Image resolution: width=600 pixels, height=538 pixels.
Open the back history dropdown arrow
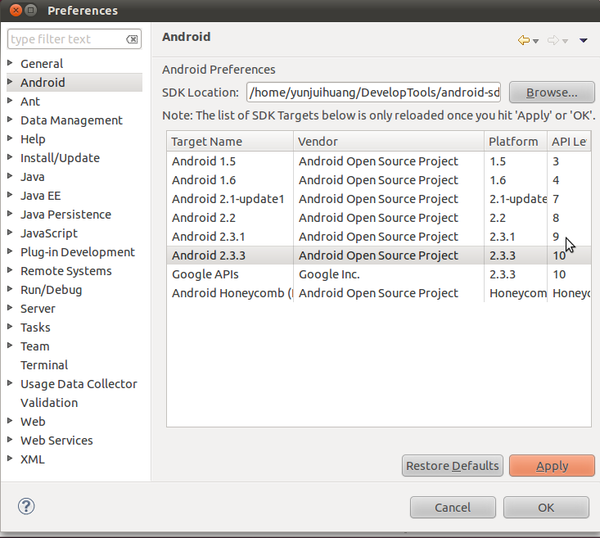click(536, 41)
